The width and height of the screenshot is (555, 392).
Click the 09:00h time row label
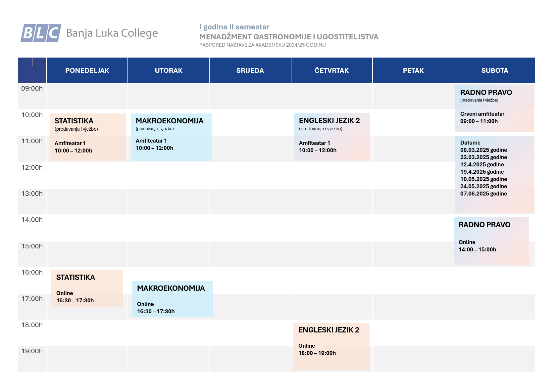pos(32,88)
